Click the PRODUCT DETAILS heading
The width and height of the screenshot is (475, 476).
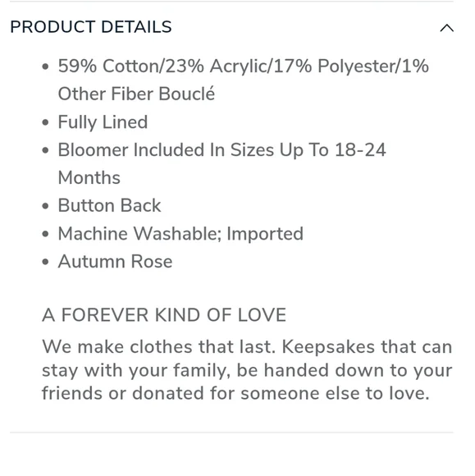point(91,27)
